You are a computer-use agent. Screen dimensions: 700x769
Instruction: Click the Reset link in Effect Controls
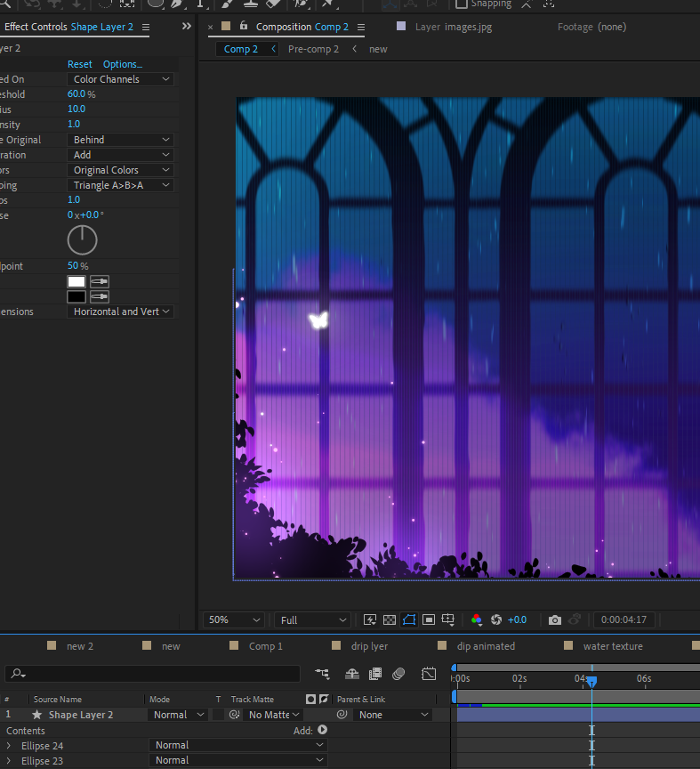tap(79, 64)
